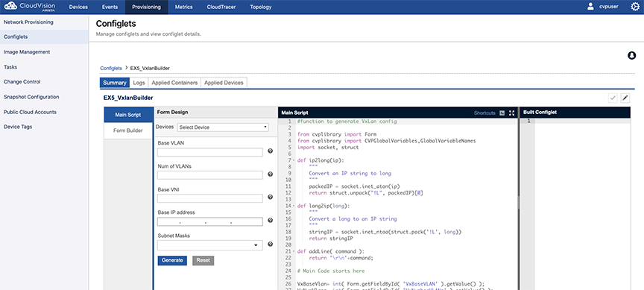Click the Num of VLANs input field
Screen dimensions: 644x290
click(x=210, y=175)
